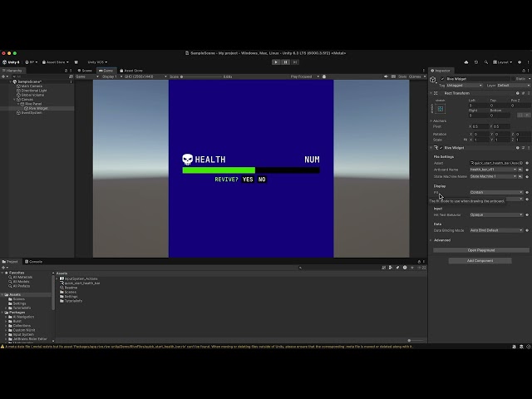Select the Game tab
Viewport: 532px width, 399px height.
(106, 71)
